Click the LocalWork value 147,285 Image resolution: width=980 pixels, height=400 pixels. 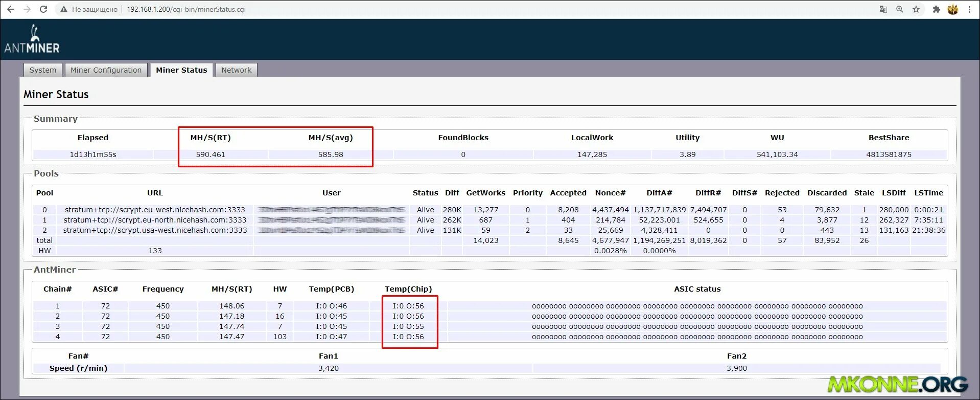tap(592, 154)
